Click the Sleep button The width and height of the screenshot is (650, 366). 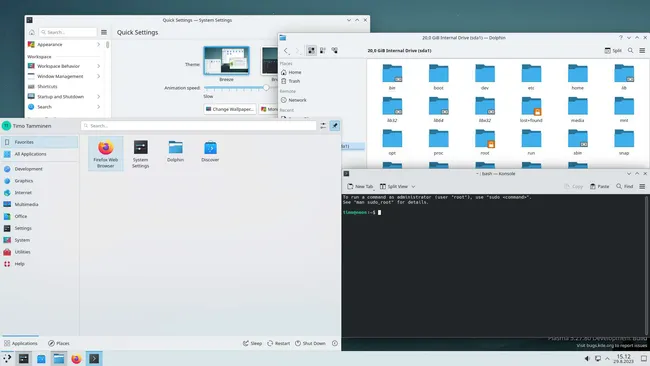[252, 343]
